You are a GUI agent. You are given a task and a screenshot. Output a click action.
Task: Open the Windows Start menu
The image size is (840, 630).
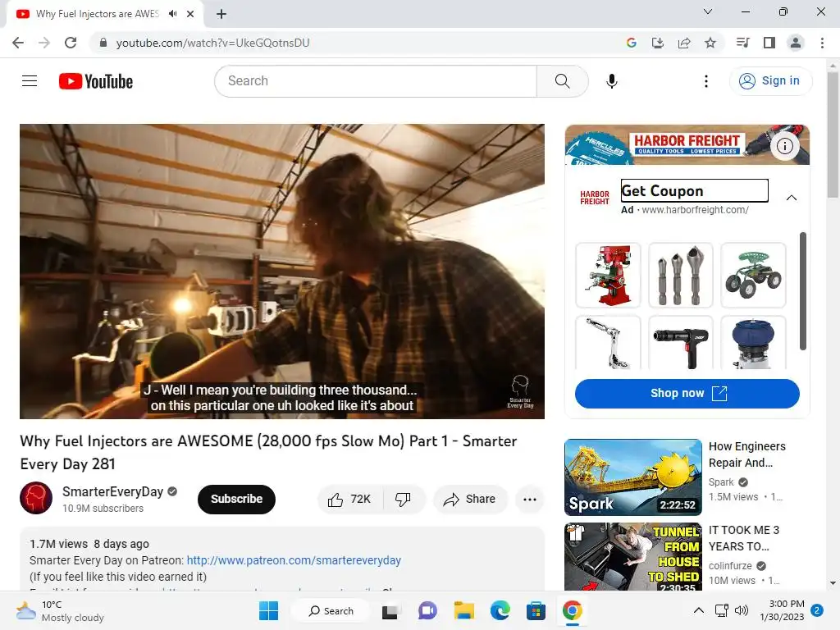(268, 610)
